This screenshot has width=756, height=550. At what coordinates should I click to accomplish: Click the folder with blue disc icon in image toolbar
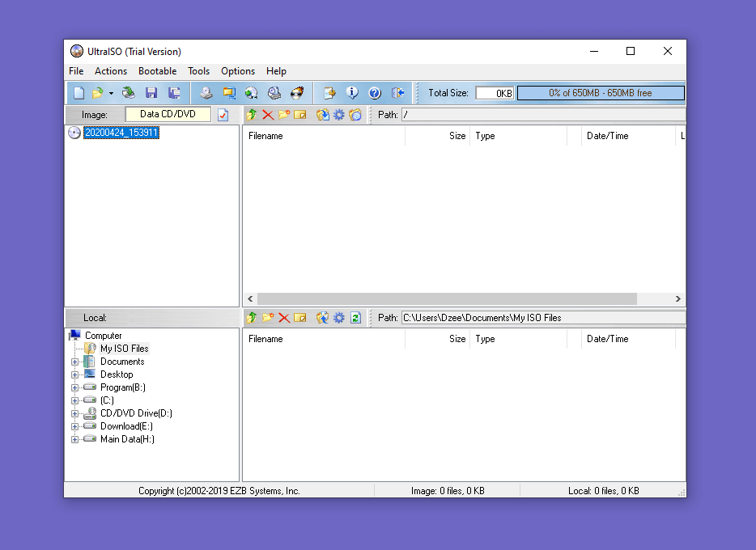tap(355, 115)
